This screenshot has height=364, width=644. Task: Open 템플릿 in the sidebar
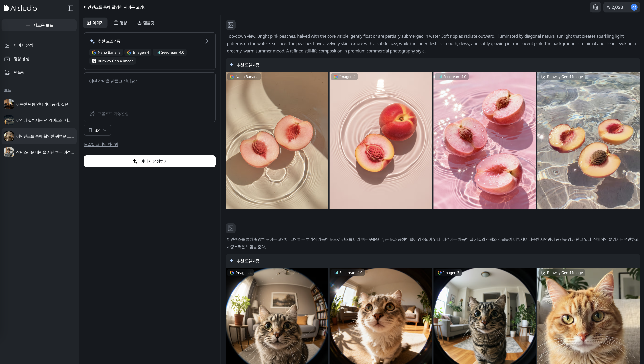tap(19, 72)
